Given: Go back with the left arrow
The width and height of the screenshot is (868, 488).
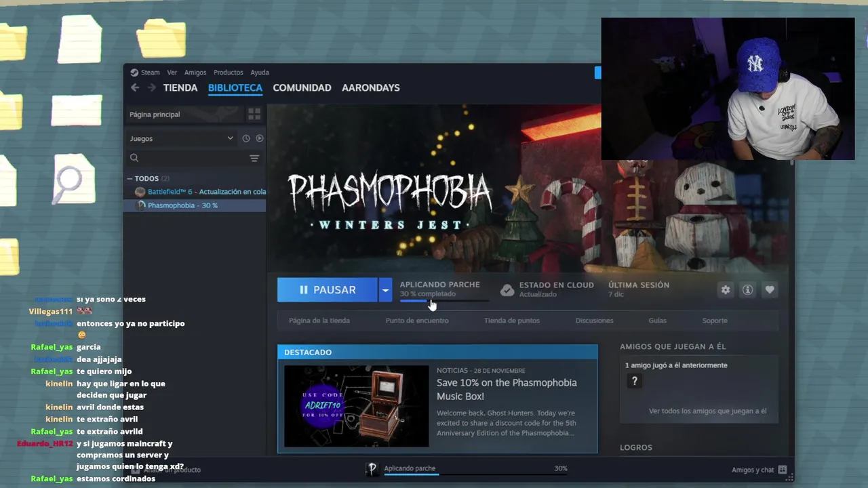Looking at the screenshot, I should click(135, 87).
